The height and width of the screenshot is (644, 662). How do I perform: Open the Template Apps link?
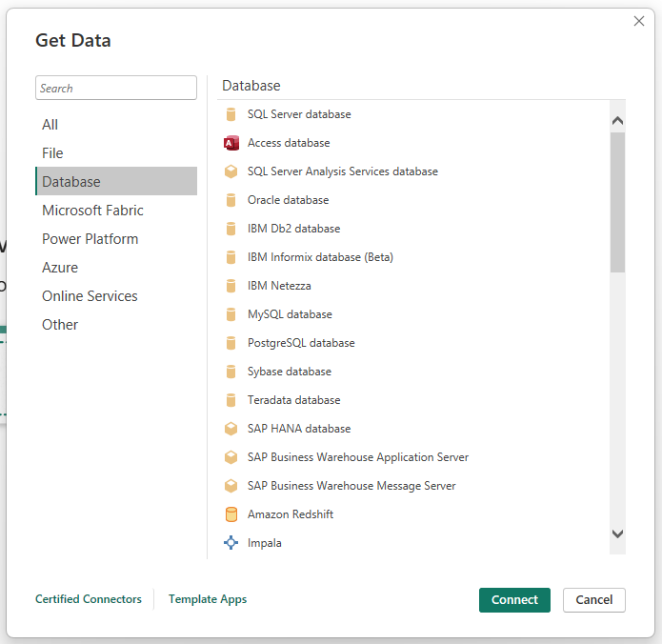[208, 599]
